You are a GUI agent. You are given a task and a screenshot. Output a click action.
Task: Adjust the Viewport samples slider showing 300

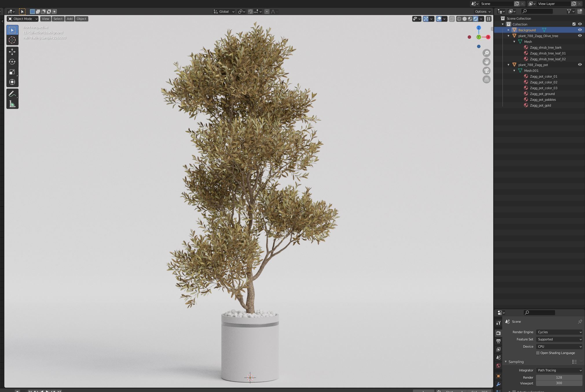pos(559,383)
